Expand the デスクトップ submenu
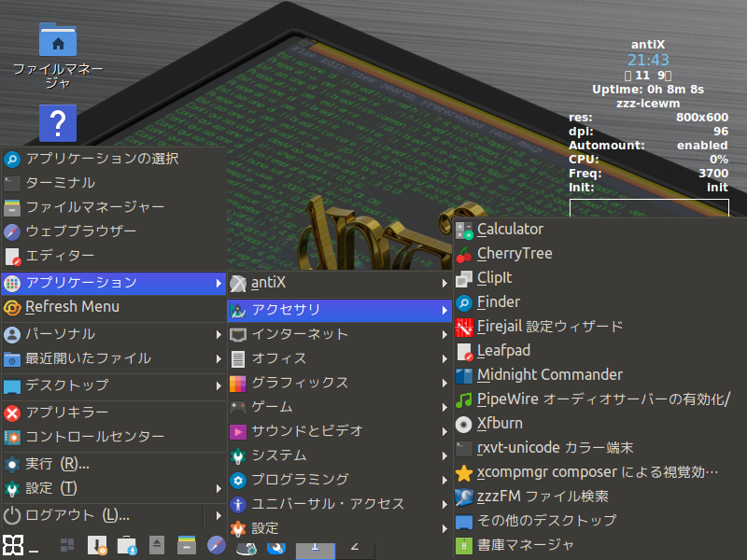The height and width of the screenshot is (560, 747). pyautogui.click(x=113, y=385)
